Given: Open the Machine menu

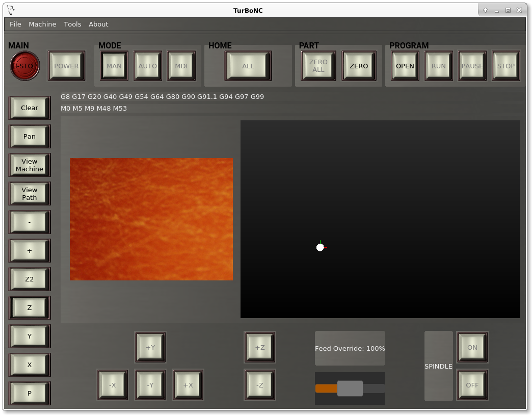Looking at the screenshot, I should (x=42, y=24).
